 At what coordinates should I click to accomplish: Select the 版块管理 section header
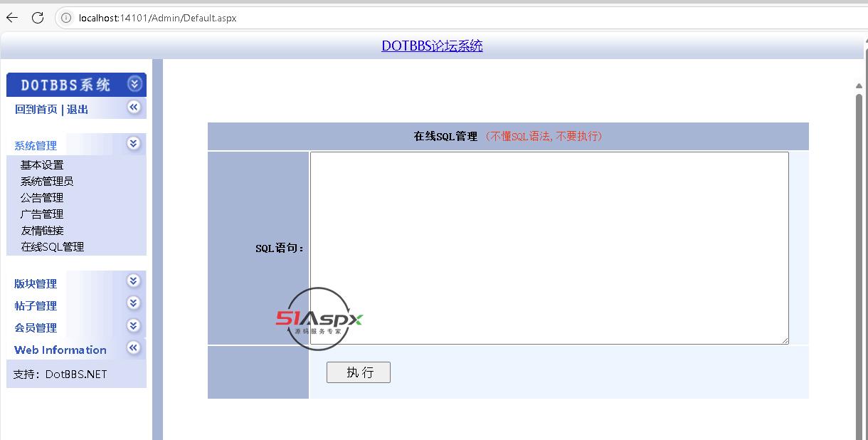tap(36, 283)
